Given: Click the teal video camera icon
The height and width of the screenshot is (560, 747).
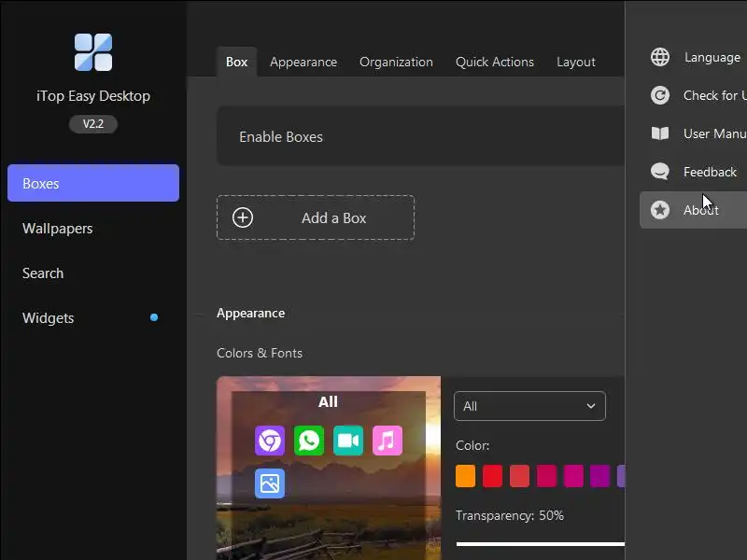Looking at the screenshot, I should pyautogui.click(x=347, y=441).
